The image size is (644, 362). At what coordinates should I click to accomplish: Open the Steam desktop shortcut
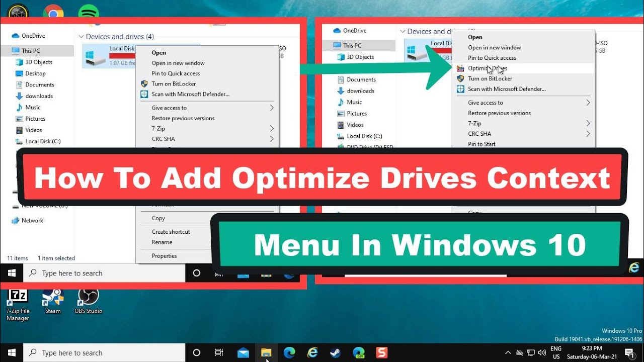point(53,302)
